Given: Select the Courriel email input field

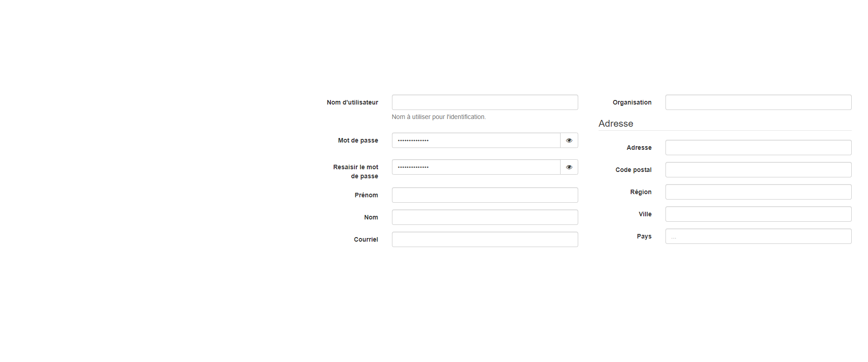Looking at the screenshot, I should (485, 239).
